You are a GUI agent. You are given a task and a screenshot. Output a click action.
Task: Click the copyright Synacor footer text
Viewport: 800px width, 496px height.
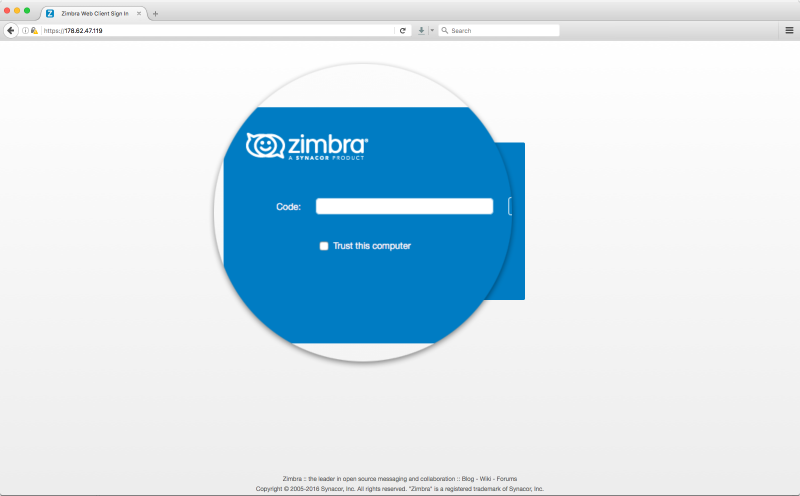(x=399, y=489)
